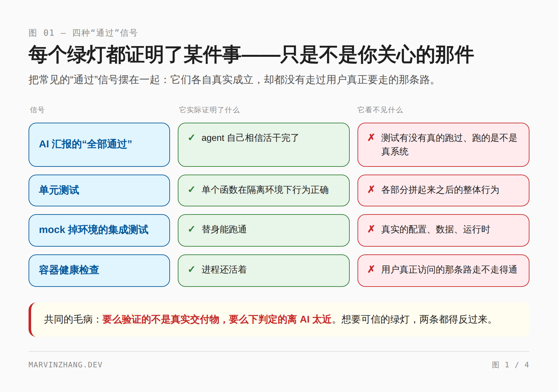Click the column header '它实际证明了什么'
558x392 pixels.
(x=209, y=110)
